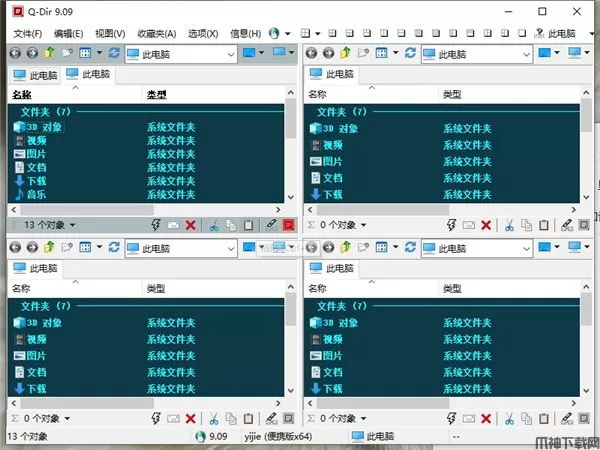Click Back arrow in top-left pane
This screenshot has height=450, width=600.
(15, 53)
